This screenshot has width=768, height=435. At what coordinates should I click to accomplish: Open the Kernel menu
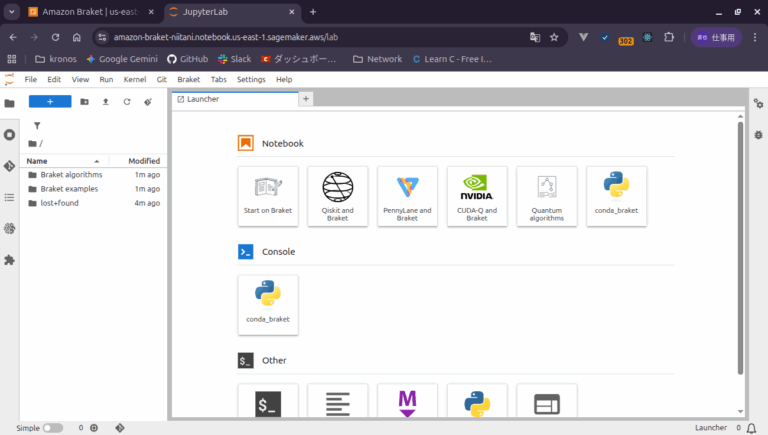click(x=135, y=79)
